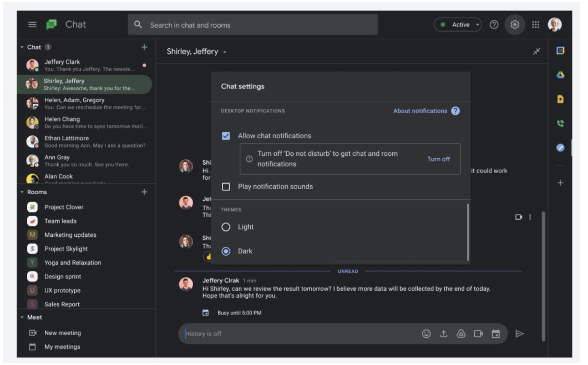Click Jeffery Clrak's avatar in unread message
Viewport: 588px width, 365px height.
coord(186,284)
